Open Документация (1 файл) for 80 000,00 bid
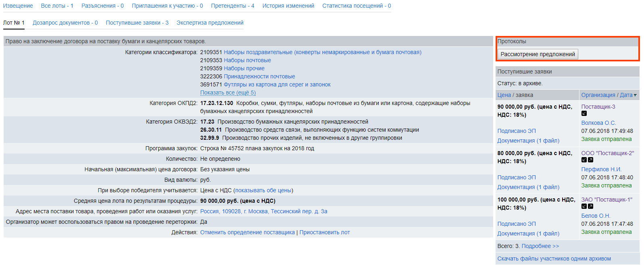 coord(528,187)
